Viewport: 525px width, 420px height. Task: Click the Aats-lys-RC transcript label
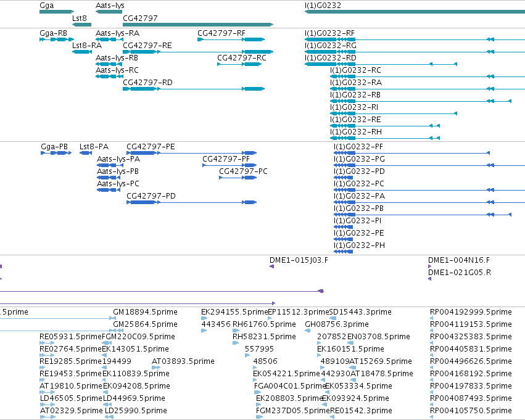117,70
